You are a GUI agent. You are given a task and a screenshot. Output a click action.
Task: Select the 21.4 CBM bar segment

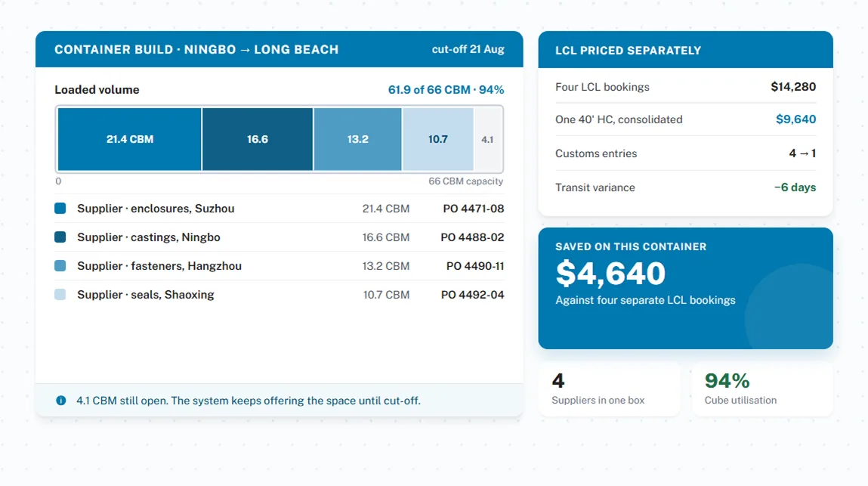[x=129, y=139]
